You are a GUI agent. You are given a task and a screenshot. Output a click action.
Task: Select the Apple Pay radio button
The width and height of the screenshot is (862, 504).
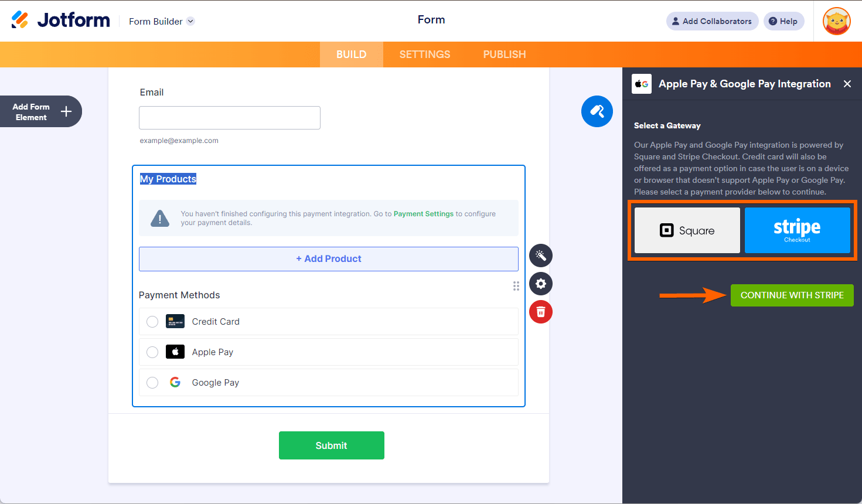[152, 352]
